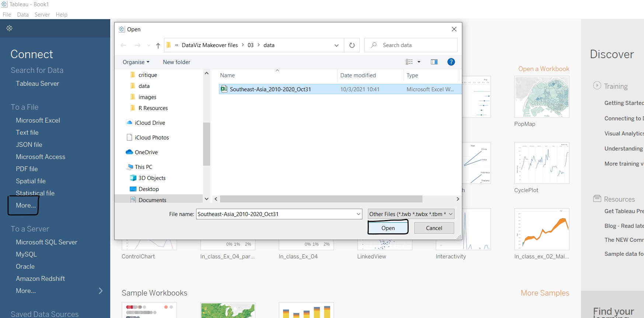The width and height of the screenshot is (644, 318).
Task: Open the view options dropdown arrow beside the layout icon
Action: point(419,62)
